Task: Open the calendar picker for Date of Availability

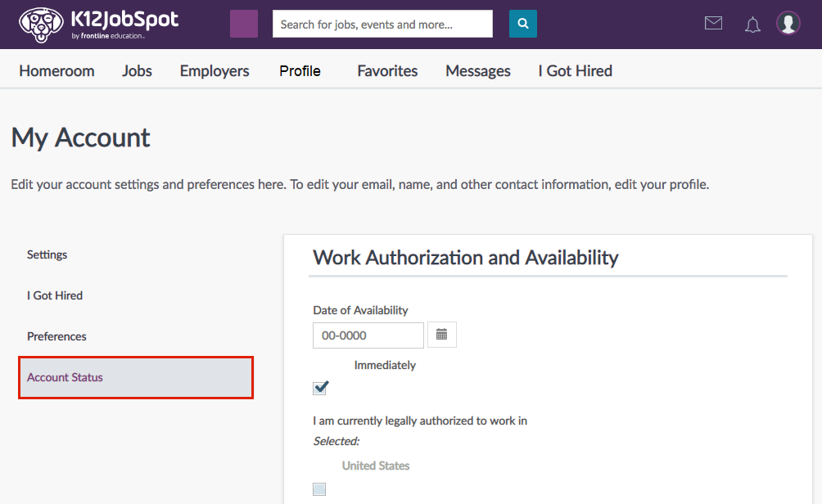Action: tap(441, 335)
